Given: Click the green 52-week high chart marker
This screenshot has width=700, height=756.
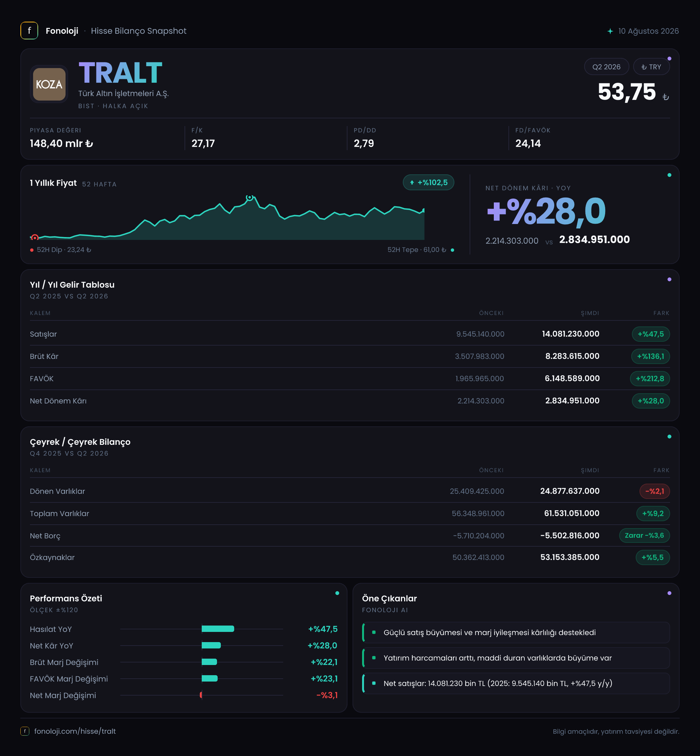Looking at the screenshot, I should pyautogui.click(x=249, y=197).
